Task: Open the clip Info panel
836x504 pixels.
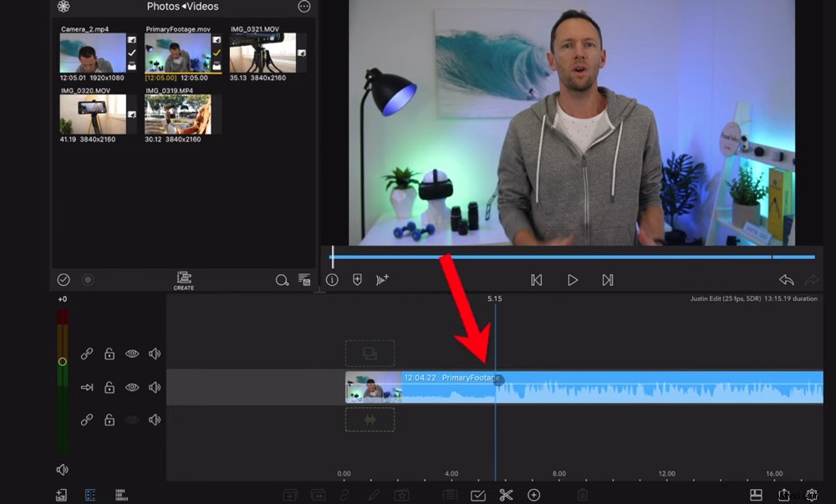Action: point(332,280)
